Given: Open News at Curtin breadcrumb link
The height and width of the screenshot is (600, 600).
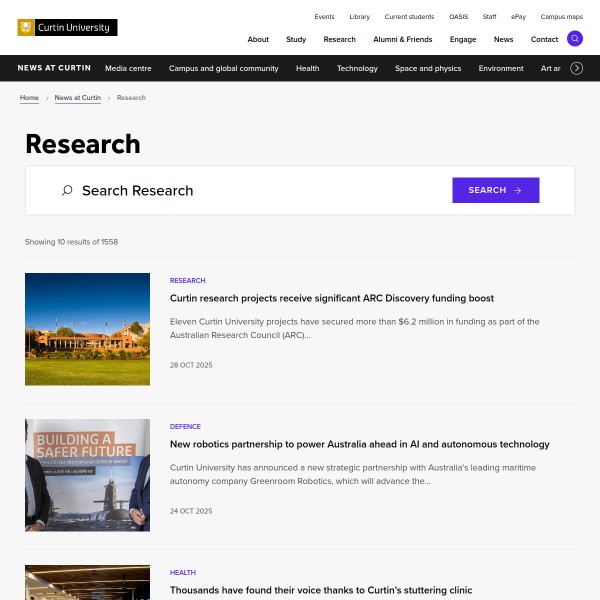Looking at the screenshot, I should pyautogui.click(x=78, y=98).
